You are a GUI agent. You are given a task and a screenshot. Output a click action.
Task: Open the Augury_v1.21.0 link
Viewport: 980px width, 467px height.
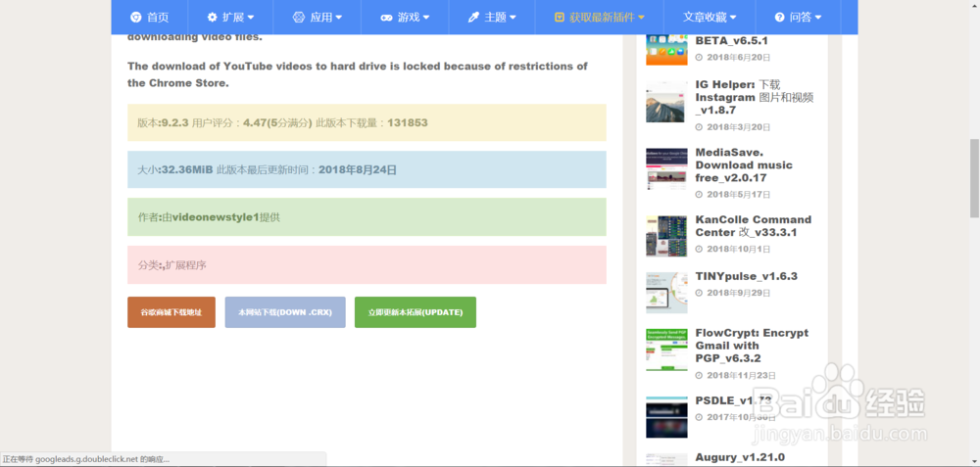tap(739, 457)
